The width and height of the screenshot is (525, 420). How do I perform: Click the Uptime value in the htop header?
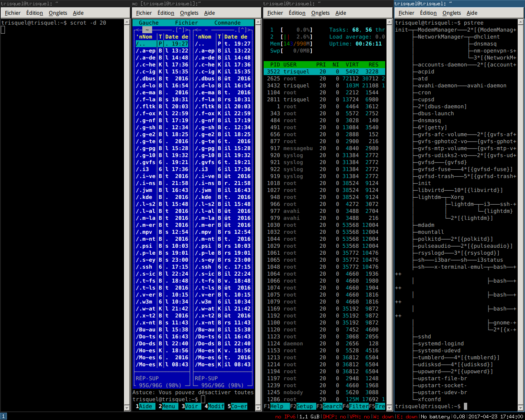[369, 44]
